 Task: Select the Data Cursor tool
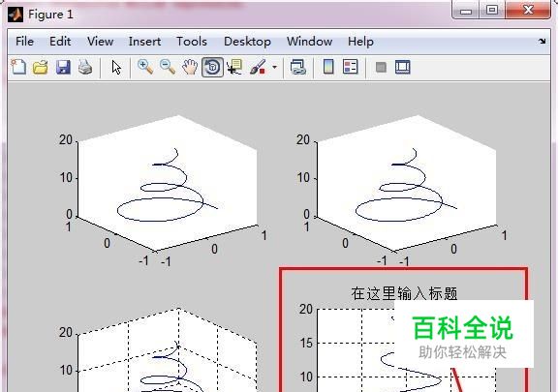tap(234, 67)
